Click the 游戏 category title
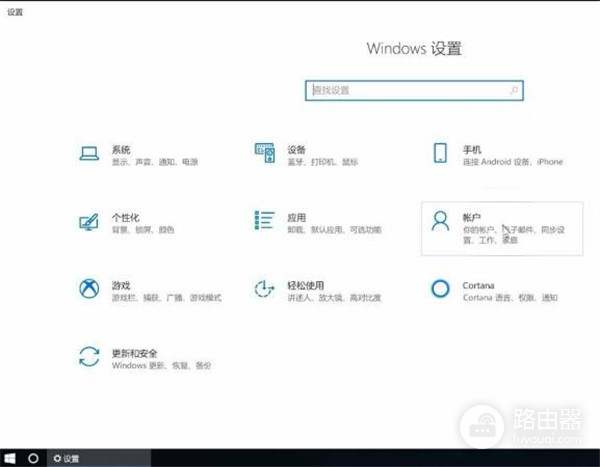This screenshot has height=467, width=600. pyautogui.click(x=121, y=285)
